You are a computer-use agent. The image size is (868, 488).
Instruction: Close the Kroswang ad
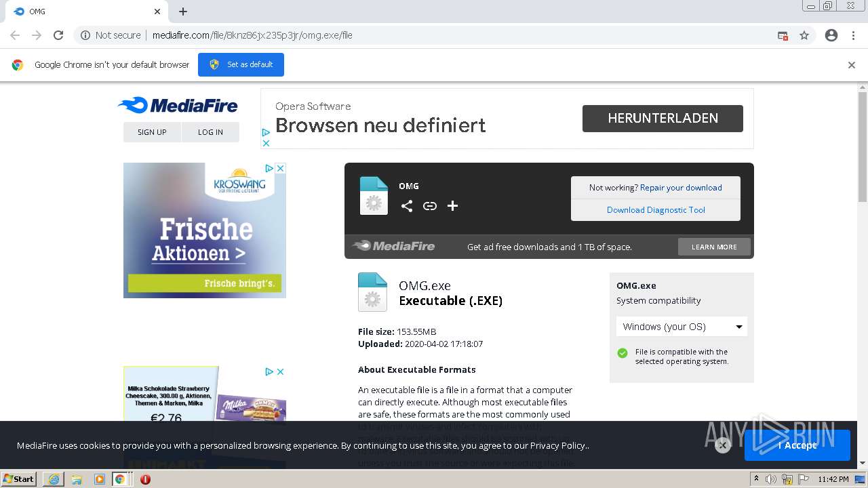click(x=280, y=168)
